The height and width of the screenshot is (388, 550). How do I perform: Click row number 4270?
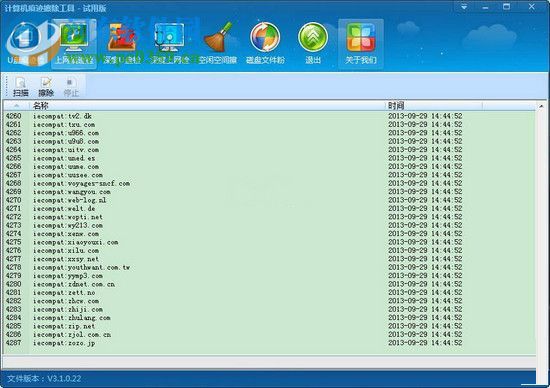13,200
